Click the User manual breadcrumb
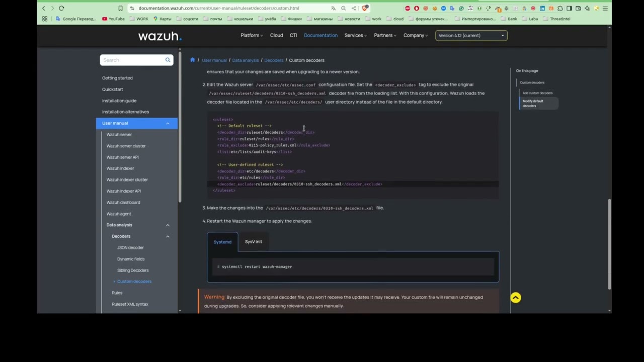This screenshot has height=362, width=644. [x=214, y=60]
